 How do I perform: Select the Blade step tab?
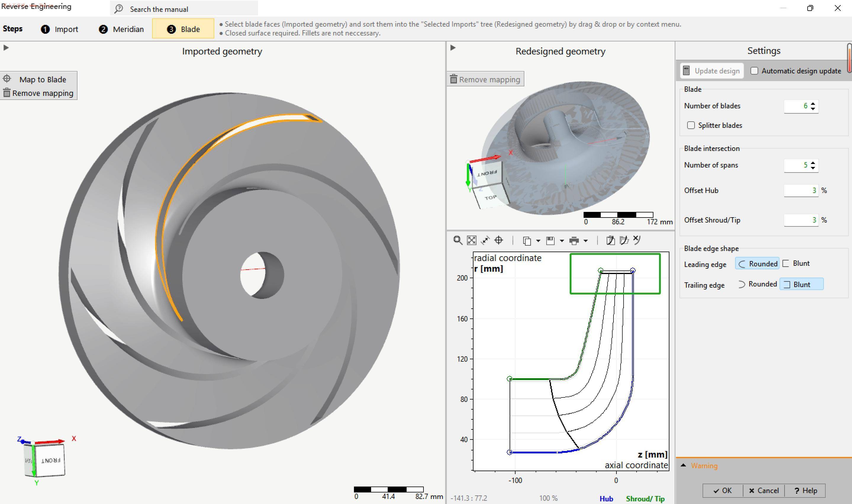tap(183, 28)
